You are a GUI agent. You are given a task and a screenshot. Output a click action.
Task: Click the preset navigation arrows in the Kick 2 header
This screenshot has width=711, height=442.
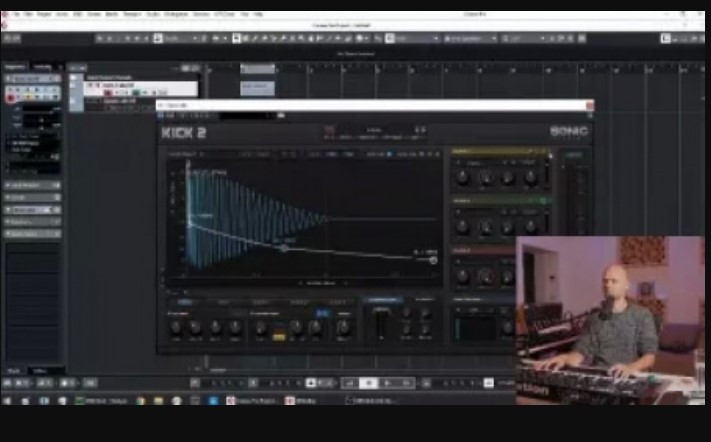point(420,130)
